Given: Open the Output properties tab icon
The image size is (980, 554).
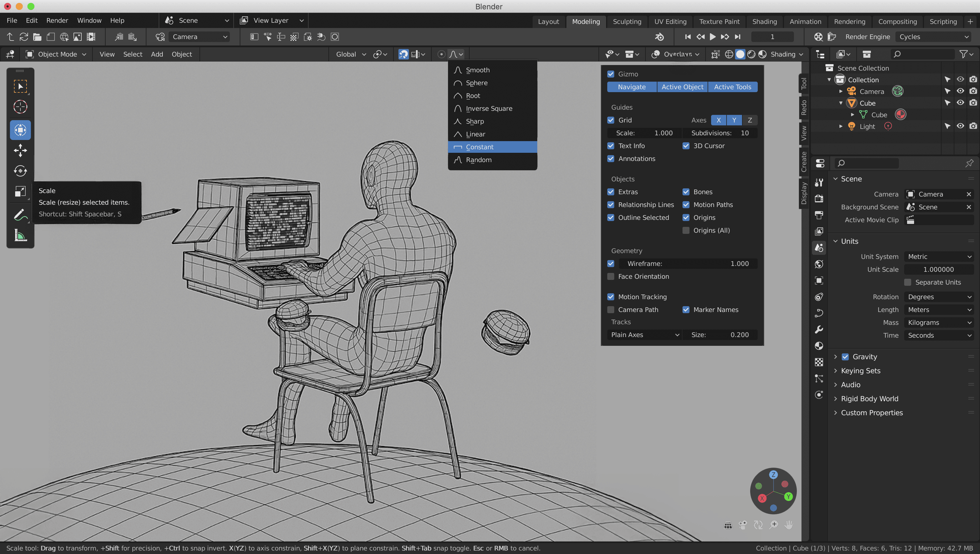Looking at the screenshot, I should (819, 215).
